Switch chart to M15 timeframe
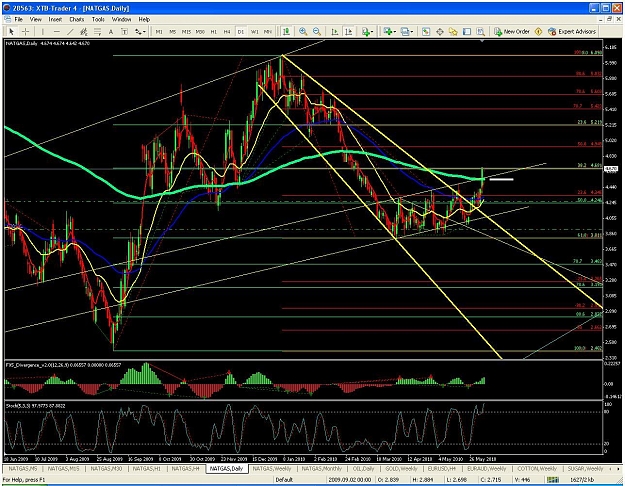This screenshot has width=625, height=486. tap(186, 31)
